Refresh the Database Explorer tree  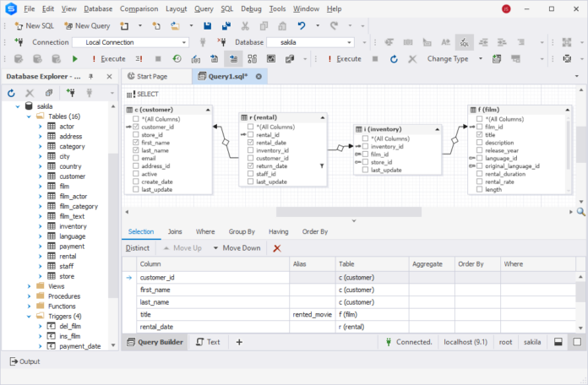point(11,93)
